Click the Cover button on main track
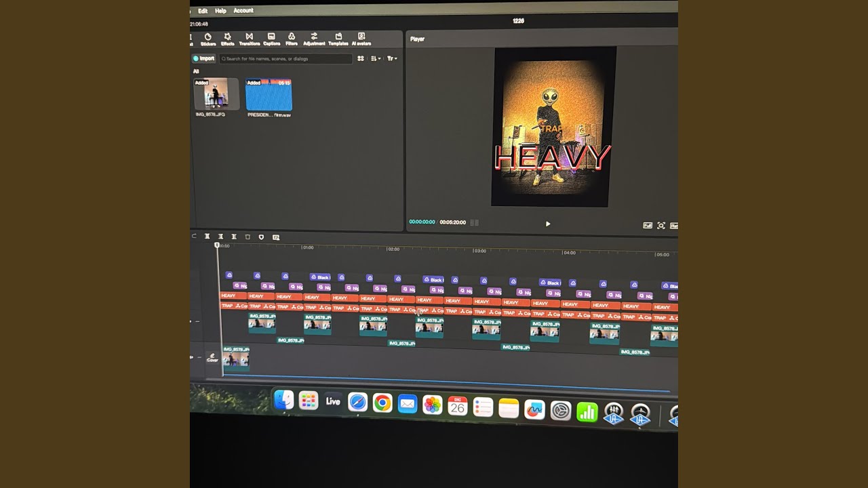The width and height of the screenshot is (868, 488). coord(212,358)
